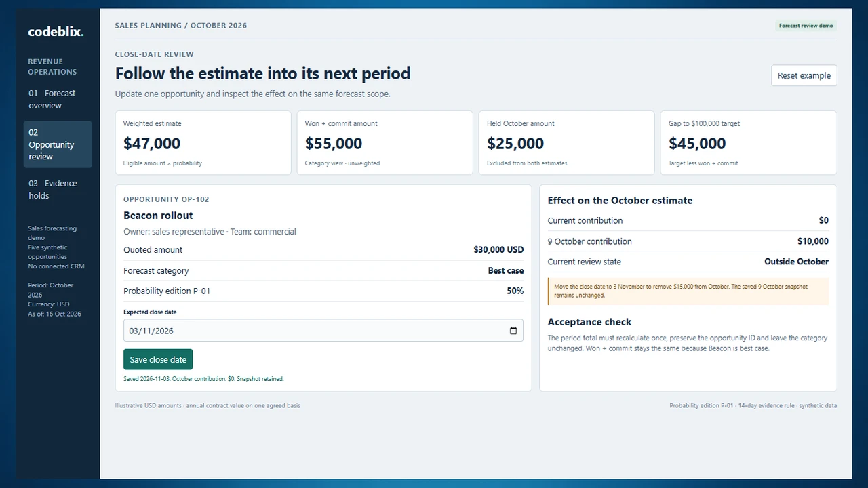The height and width of the screenshot is (488, 868).
Task: Click the OPPORTUNITY OP-102 label
Action: [x=166, y=199]
